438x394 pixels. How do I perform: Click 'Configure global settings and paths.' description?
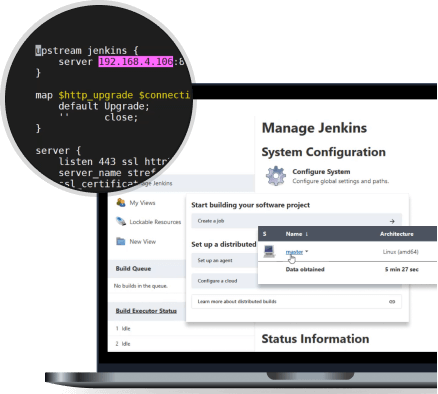tap(341, 181)
